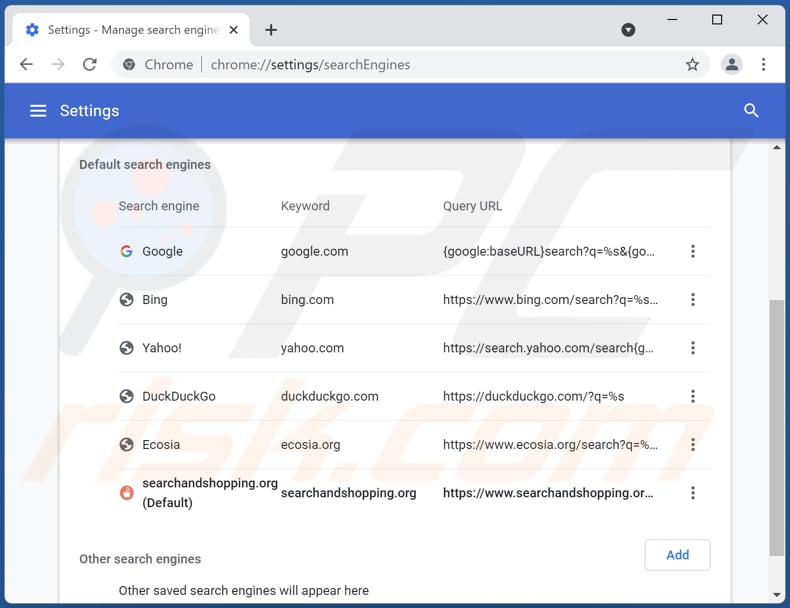Open the Chrome profile avatar
The image size is (790, 608).
[732, 64]
